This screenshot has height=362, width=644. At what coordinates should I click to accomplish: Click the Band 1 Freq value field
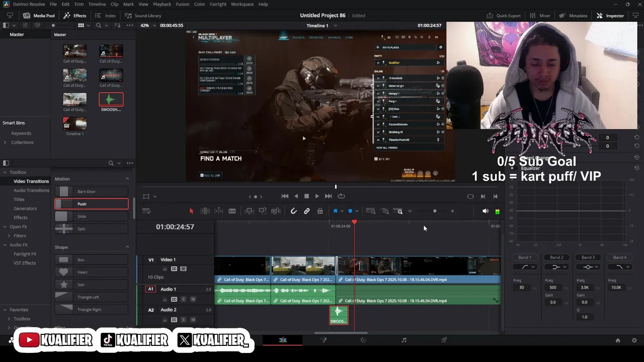coord(522,288)
